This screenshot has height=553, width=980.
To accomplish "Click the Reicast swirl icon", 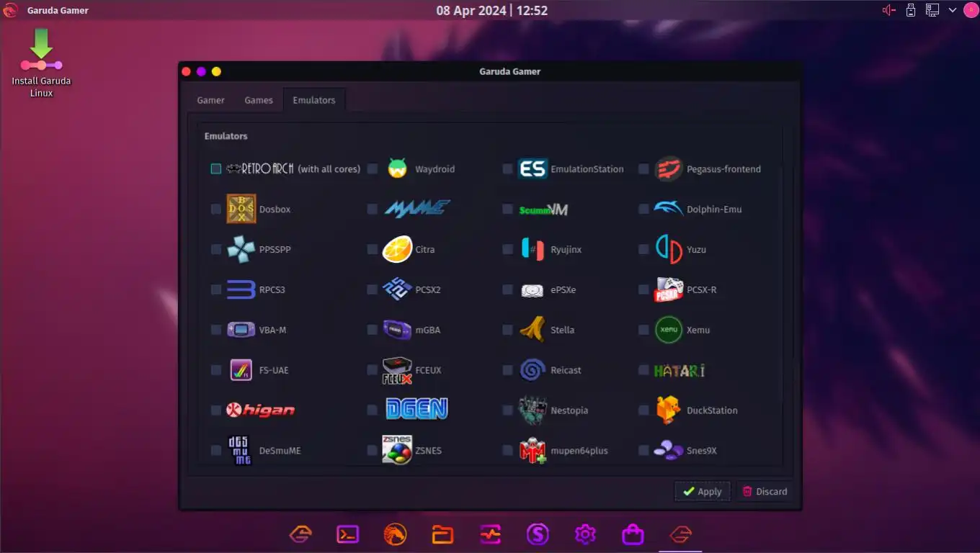I will click(x=533, y=370).
